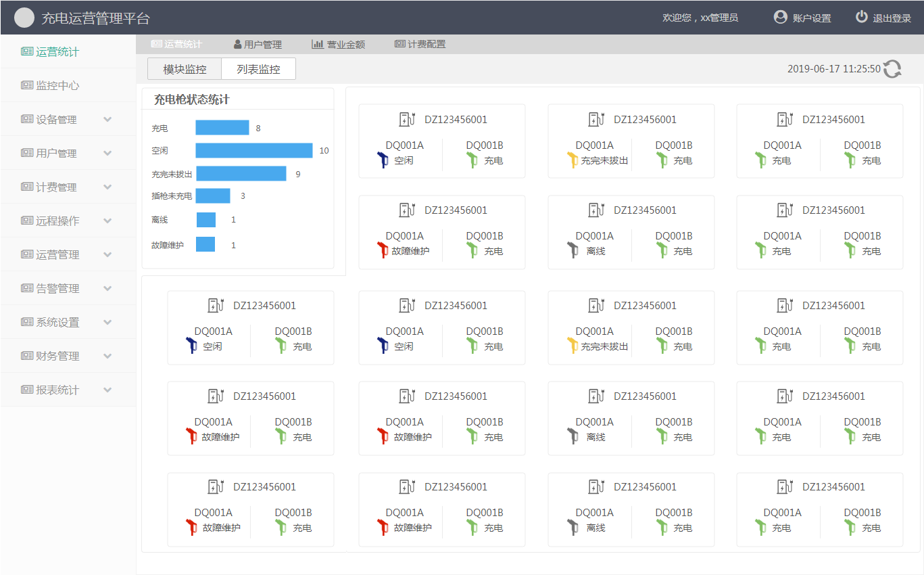The height and width of the screenshot is (575, 924).
Task: Switch to the 运营统计 top tab
Action: (x=176, y=44)
